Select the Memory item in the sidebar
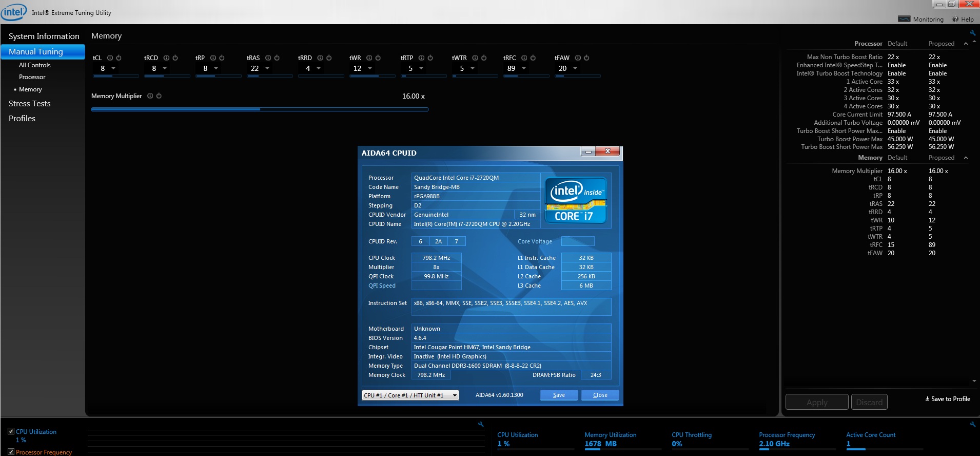Screen dimensions: 980x456 pyautogui.click(x=30, y=89)
